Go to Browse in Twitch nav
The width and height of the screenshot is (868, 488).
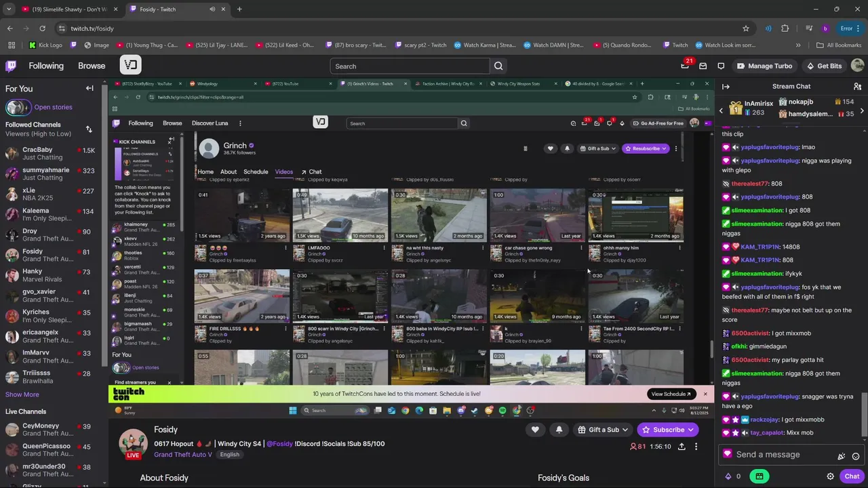pos(92,66)
